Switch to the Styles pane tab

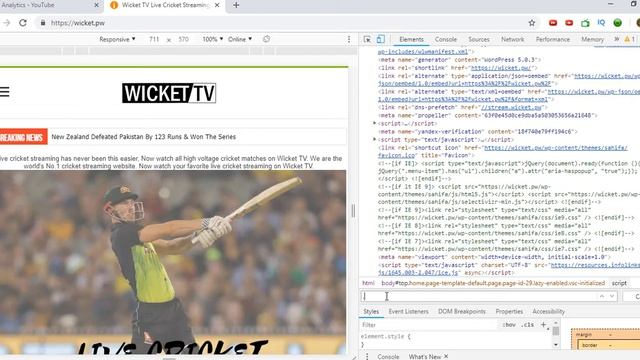371,311
